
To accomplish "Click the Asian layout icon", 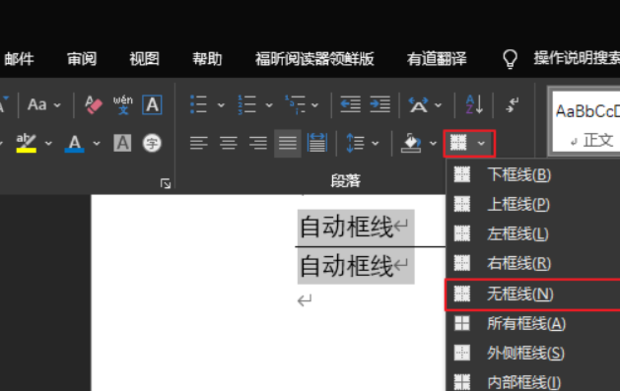I will [x=418, y=105].
